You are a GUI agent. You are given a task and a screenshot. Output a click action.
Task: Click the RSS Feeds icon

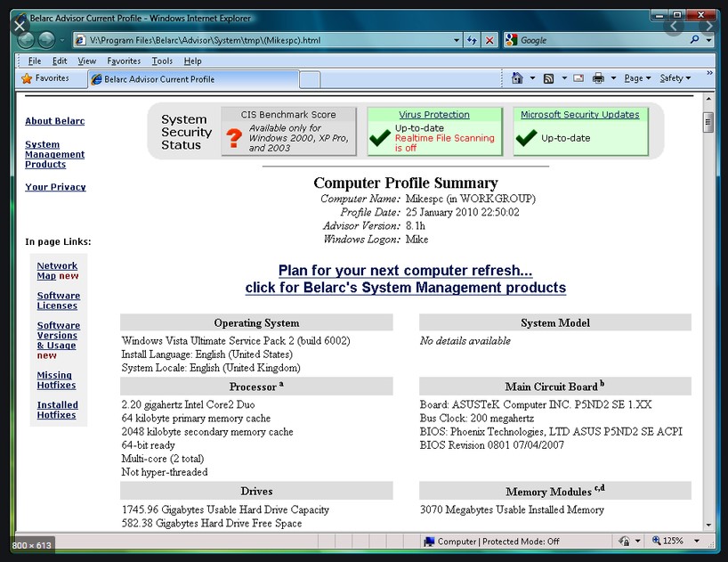[549, 78]
